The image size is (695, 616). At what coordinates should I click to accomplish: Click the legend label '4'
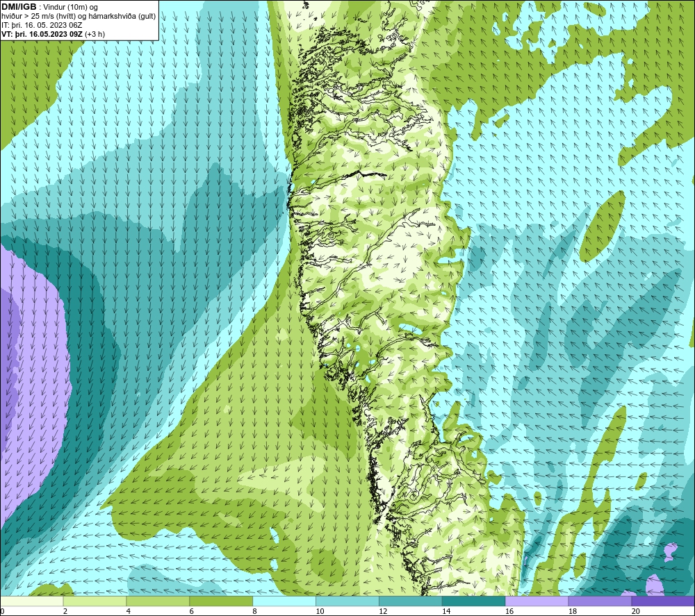[x=128, y=611]
